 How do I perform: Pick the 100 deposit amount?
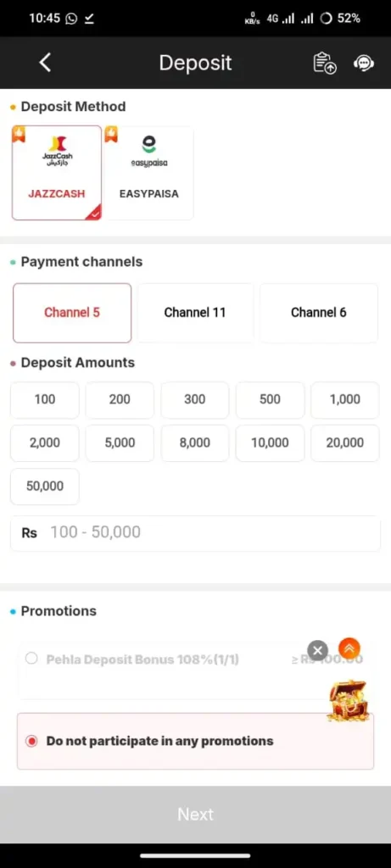pyautogui.click(x=45, y=400)
